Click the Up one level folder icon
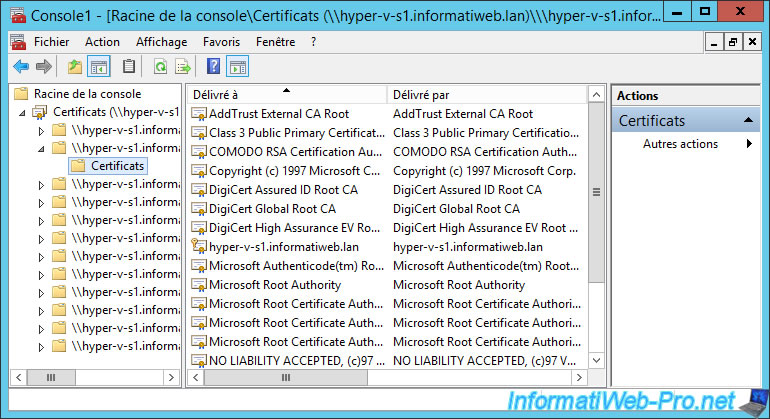Screen dimensions: 770x419 (x=74, y=67)
